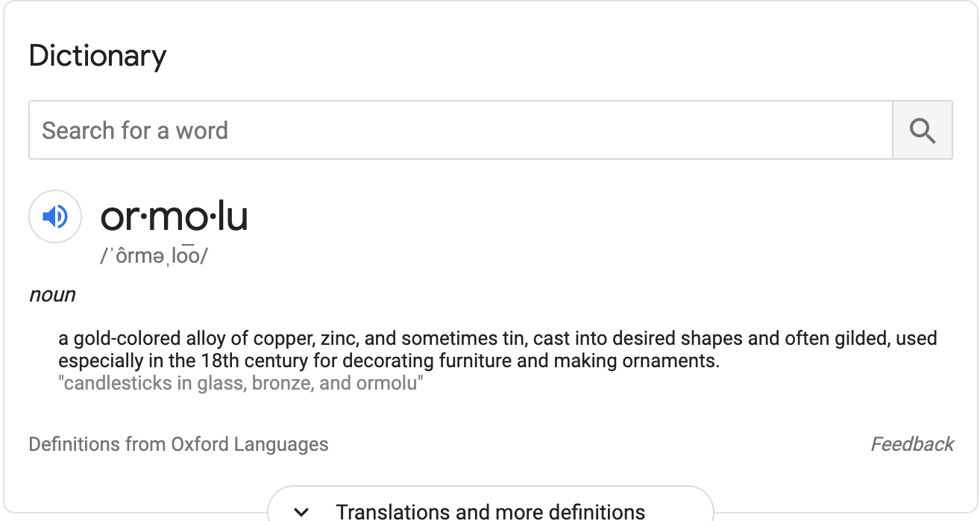Open the Feedback link
The image size is (980, 521).
coord(912,445)
